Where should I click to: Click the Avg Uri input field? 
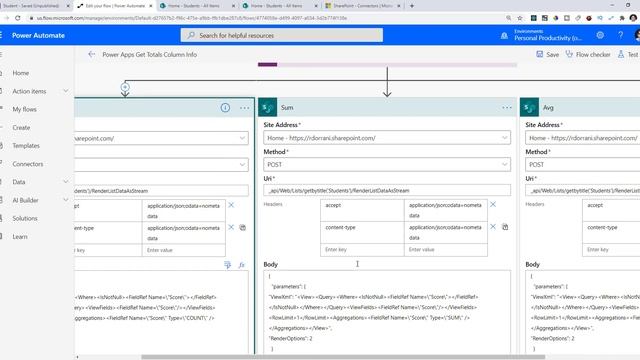coord(582,191)
